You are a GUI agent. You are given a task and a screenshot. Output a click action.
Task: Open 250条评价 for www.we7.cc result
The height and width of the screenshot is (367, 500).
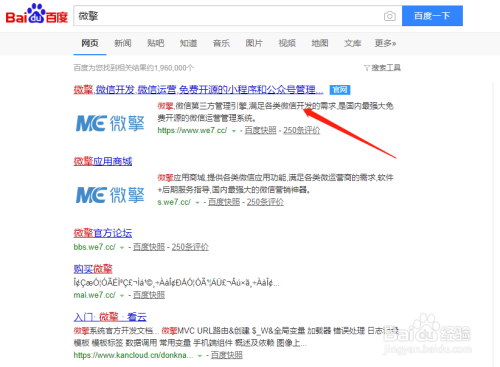302,130
